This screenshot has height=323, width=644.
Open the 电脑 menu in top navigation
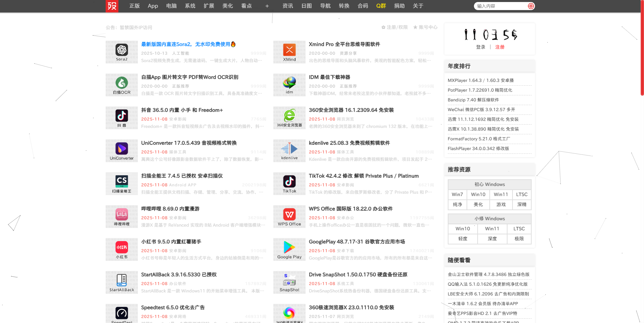[x=171, y=6]
